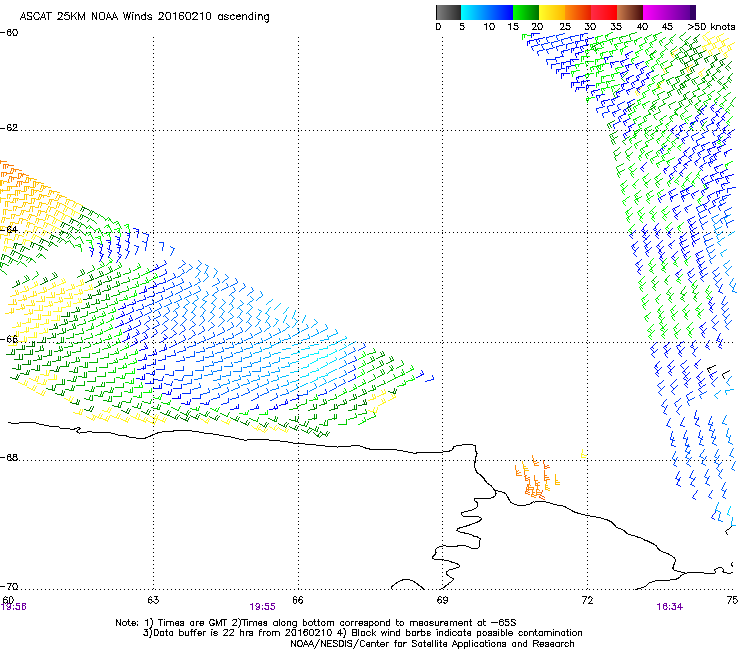Click the '-64' latitude label

point(9,229)
